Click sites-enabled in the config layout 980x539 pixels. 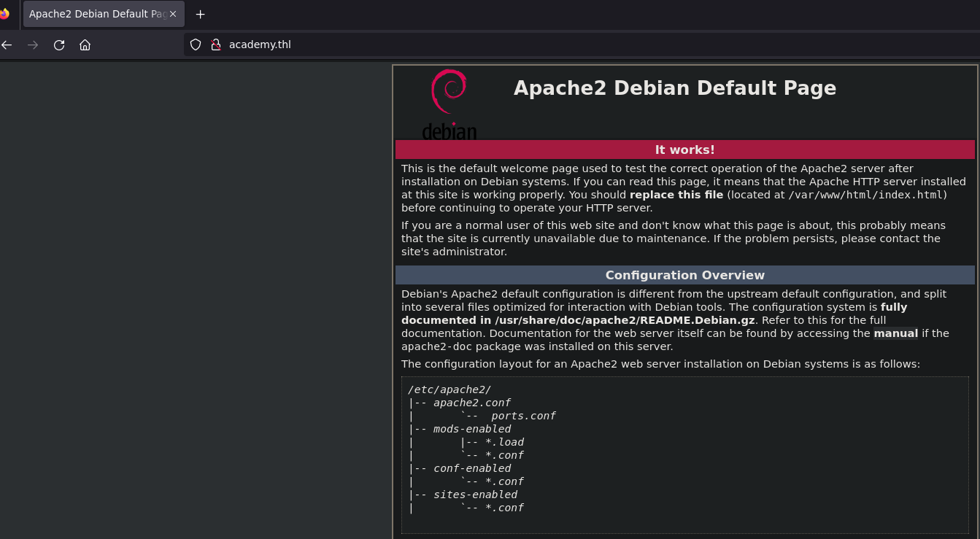(x=475, y=495)
